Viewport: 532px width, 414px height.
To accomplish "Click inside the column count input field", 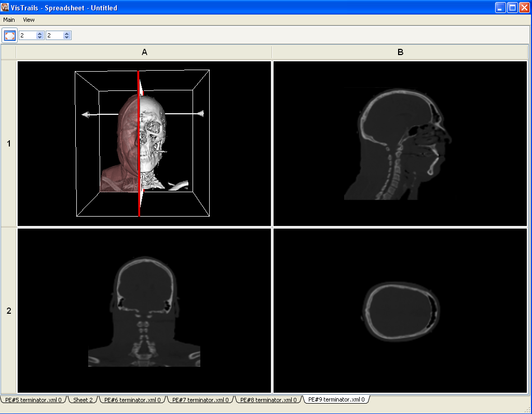I will (54, 35).
